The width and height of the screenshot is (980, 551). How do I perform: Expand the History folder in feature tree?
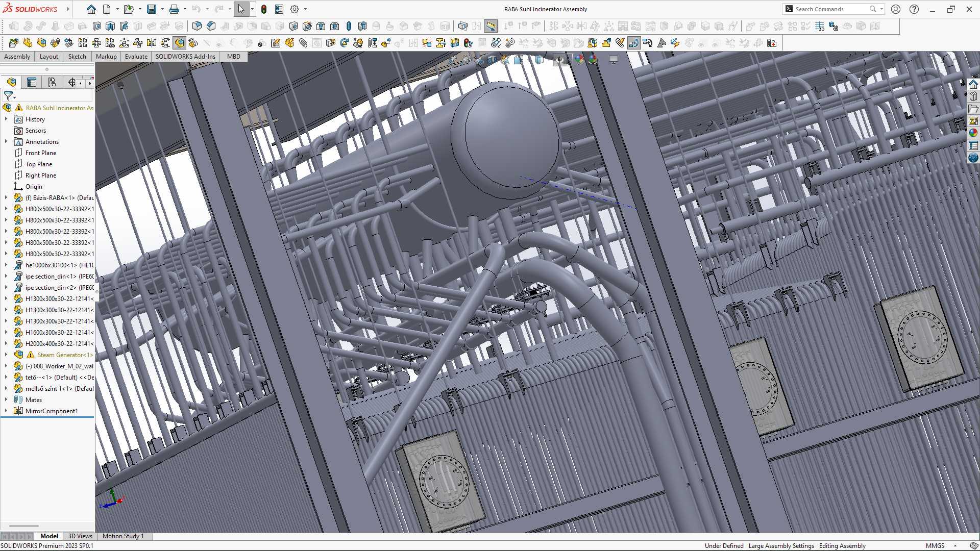click(x=6, y=119)
